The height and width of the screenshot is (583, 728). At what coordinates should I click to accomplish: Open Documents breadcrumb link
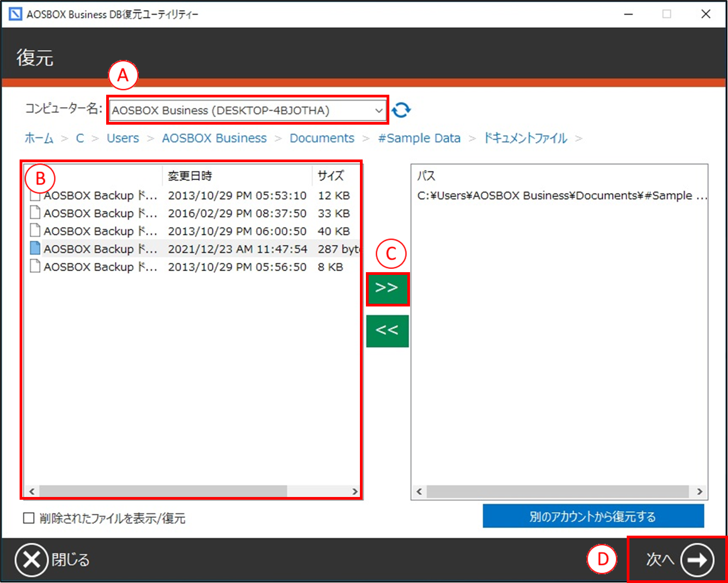(x=322, y=138)
